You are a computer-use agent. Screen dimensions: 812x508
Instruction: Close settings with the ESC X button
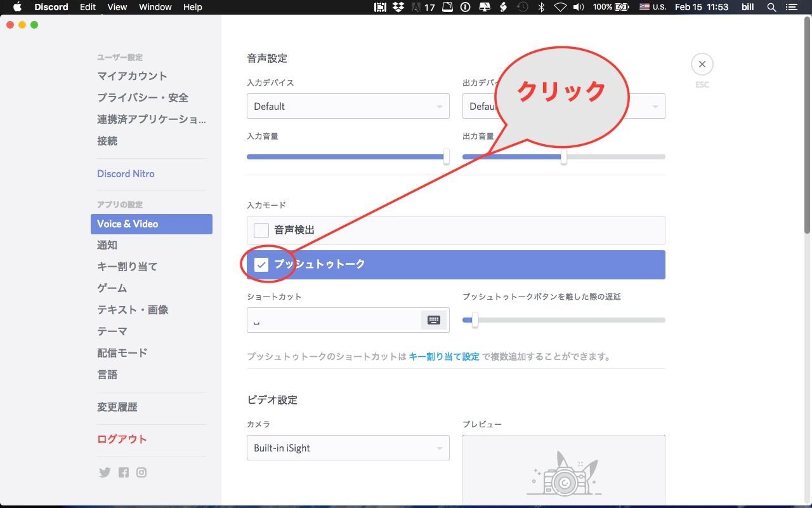(x=702, y=64)
